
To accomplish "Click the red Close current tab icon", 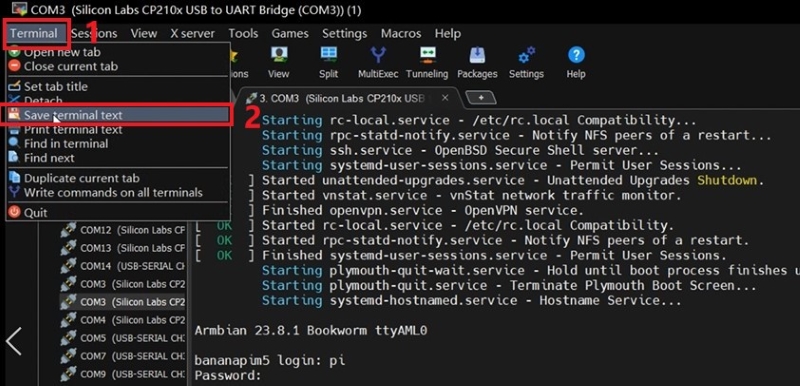I will coord(15,66).
